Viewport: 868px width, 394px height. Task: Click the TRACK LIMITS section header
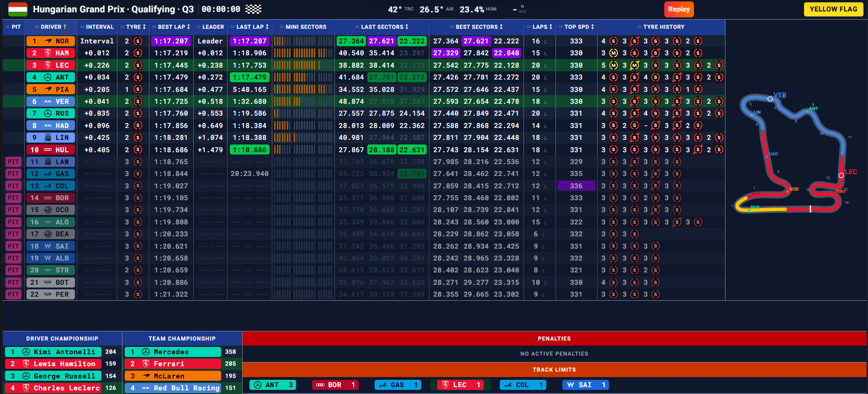[554, 370]
